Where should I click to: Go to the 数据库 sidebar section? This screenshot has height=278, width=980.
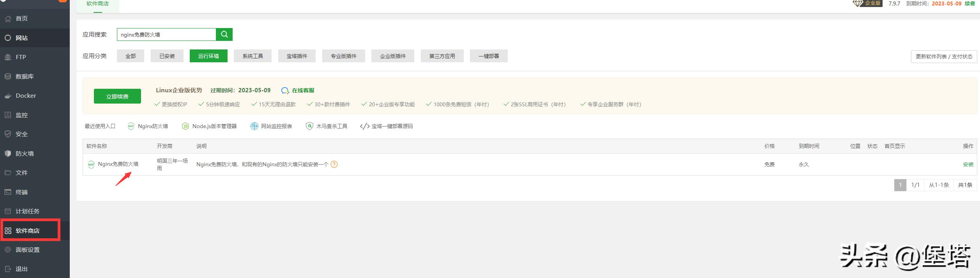coord(35,76)
